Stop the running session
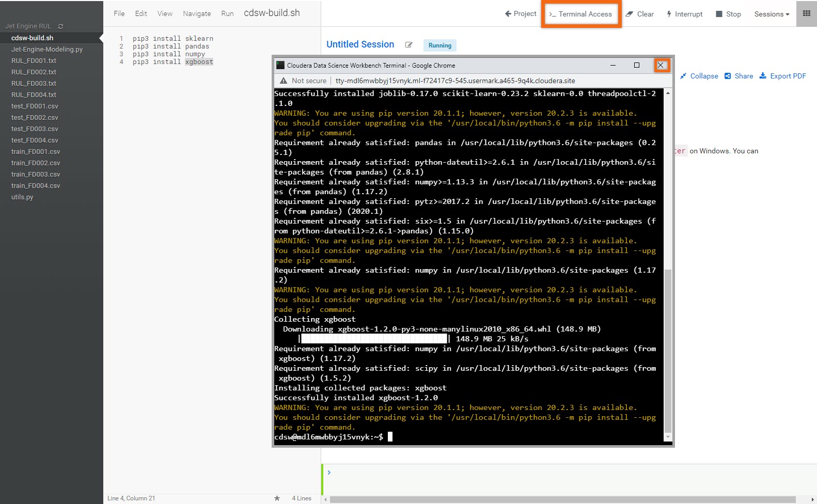The height and width of the screenshot is (504, 817). coord(728,14)
